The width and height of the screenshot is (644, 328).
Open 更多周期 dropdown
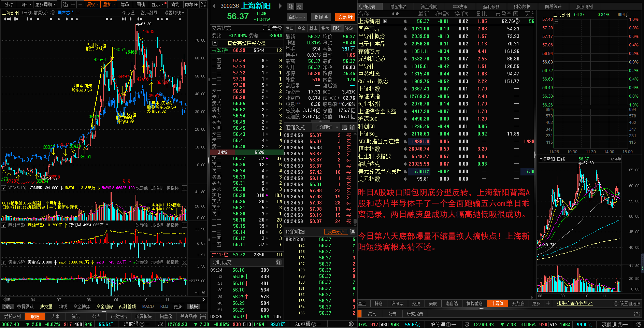[x=45, y=4]
